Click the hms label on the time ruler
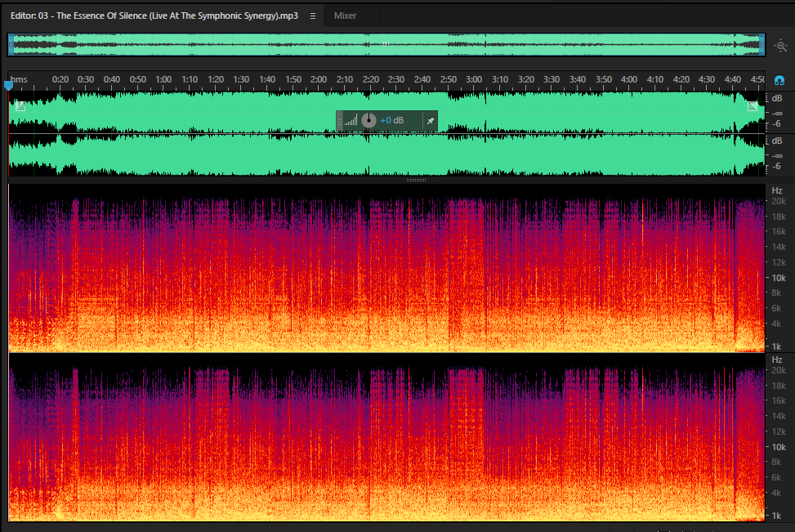 tap(19, 79)
